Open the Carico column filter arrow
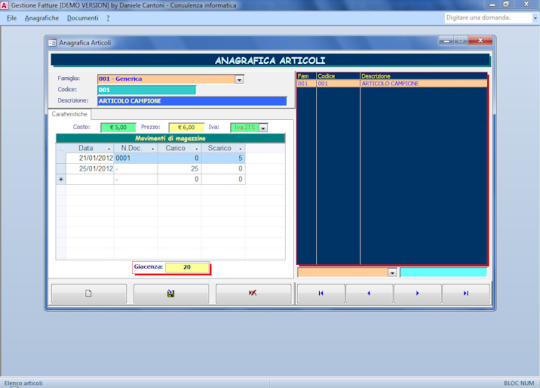540x388 pixels. (197, 149)
